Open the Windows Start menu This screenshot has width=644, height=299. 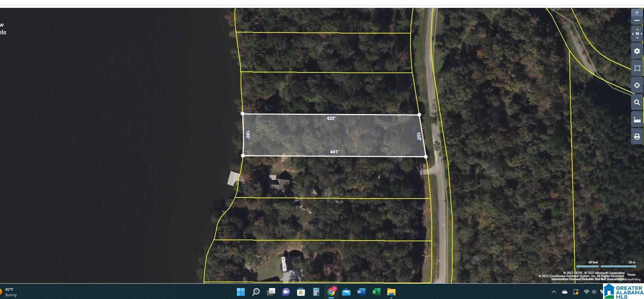point(241,292)
